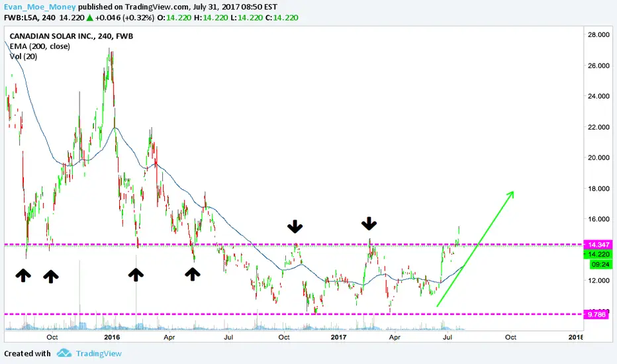Click the 24.000 price axis value
The height and width of the screenshot is (364, 617).
pos(598,96)
